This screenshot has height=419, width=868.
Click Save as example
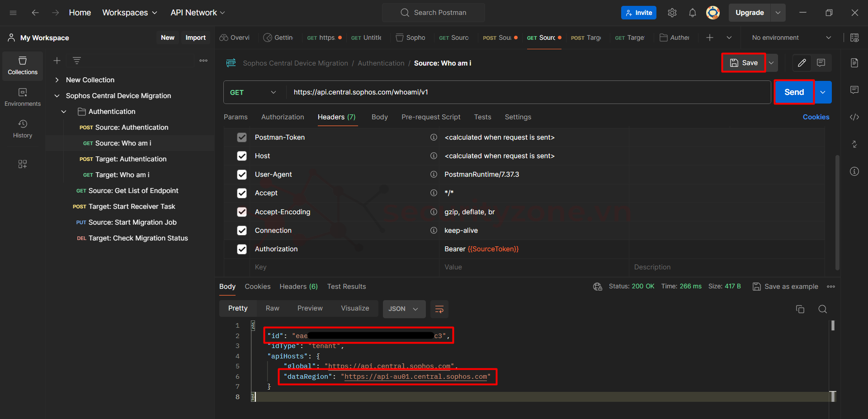pos(785,287)
